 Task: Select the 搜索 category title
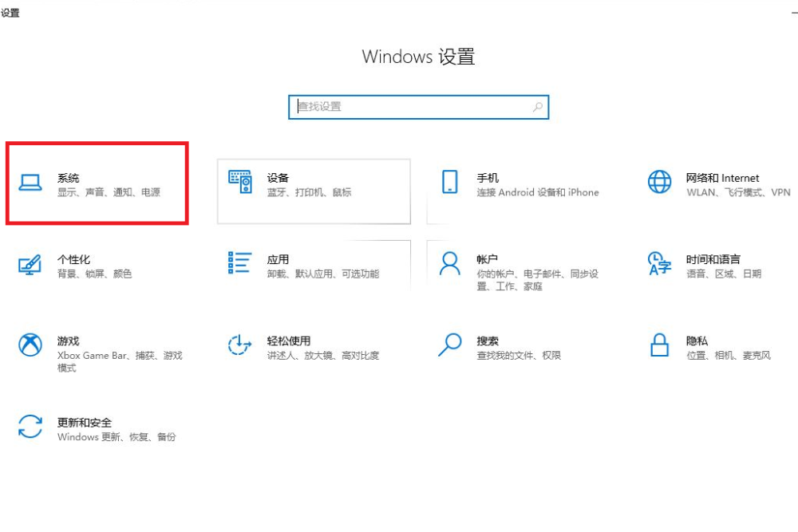click(x=488, y=341)
